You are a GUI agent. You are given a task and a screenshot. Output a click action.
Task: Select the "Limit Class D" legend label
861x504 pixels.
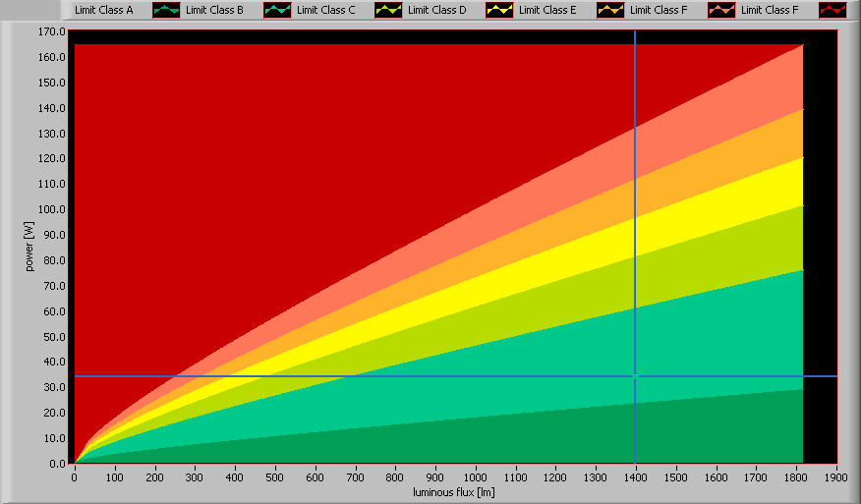pos(436,10)
